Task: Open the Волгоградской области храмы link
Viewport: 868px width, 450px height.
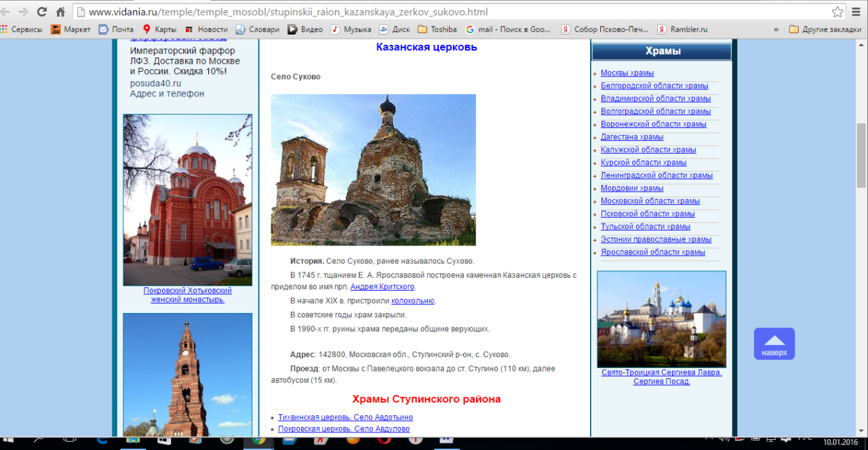Action: [x=656, y=112]
